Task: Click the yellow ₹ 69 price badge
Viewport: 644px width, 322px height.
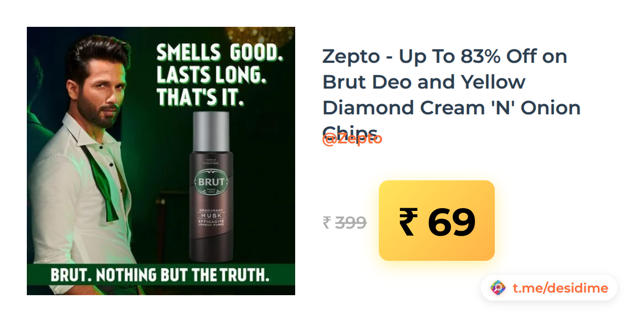Action: [437, 221]
